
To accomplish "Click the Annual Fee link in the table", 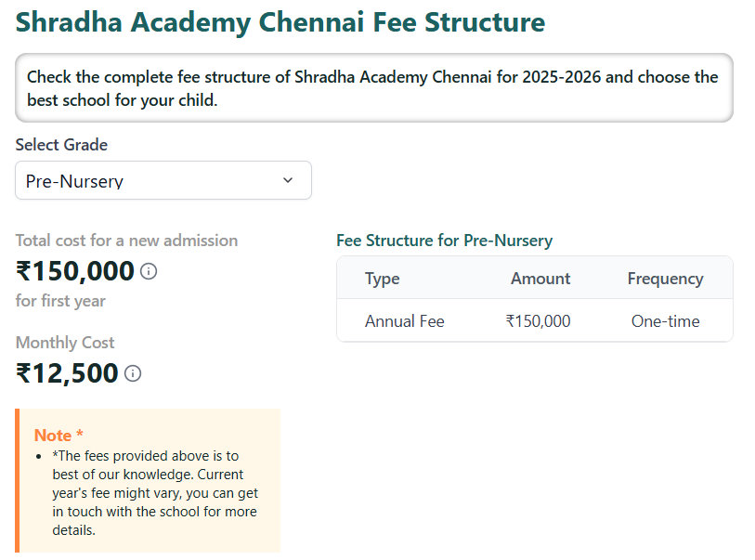I will [404, 320].
